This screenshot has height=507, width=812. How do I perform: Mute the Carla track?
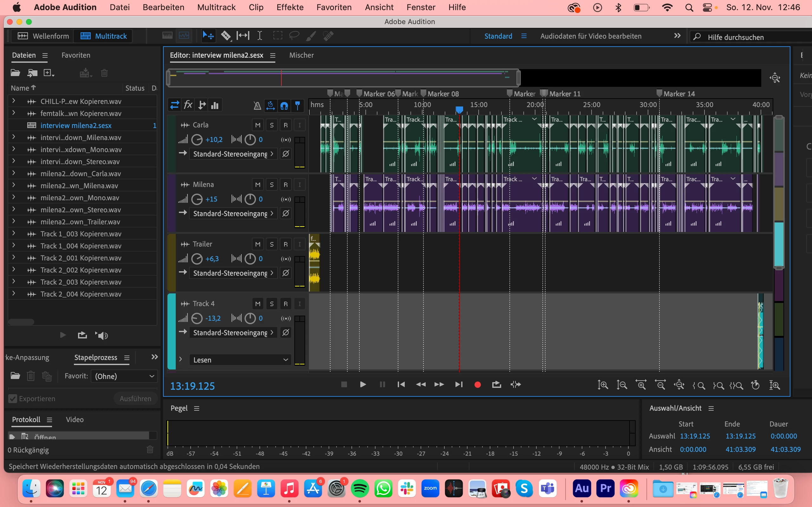pyautogui.click(x=258, y=125)
